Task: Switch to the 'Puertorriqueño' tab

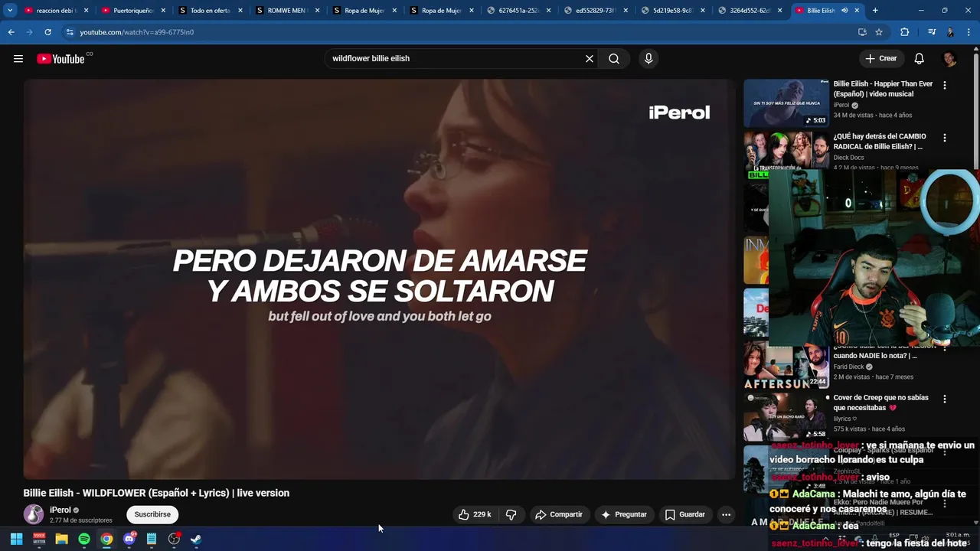Action: (x=133, y=11)
